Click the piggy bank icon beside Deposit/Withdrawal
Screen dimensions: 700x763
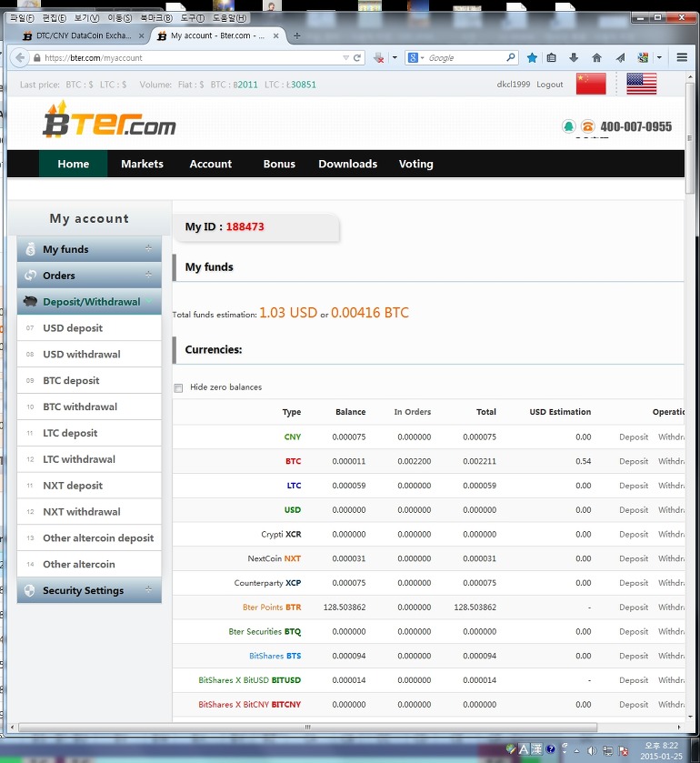30,302
